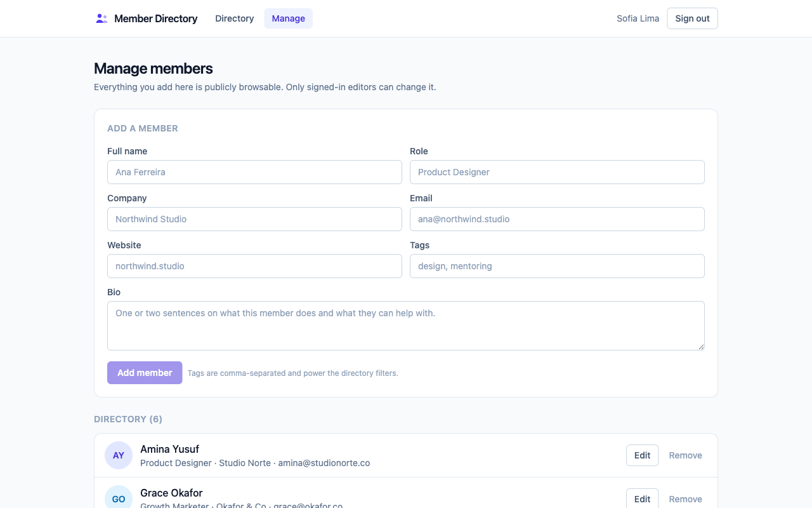Remove Grace Okafor from the directory
The width and height of the screenshot is (812, 508).
[685, 498]
